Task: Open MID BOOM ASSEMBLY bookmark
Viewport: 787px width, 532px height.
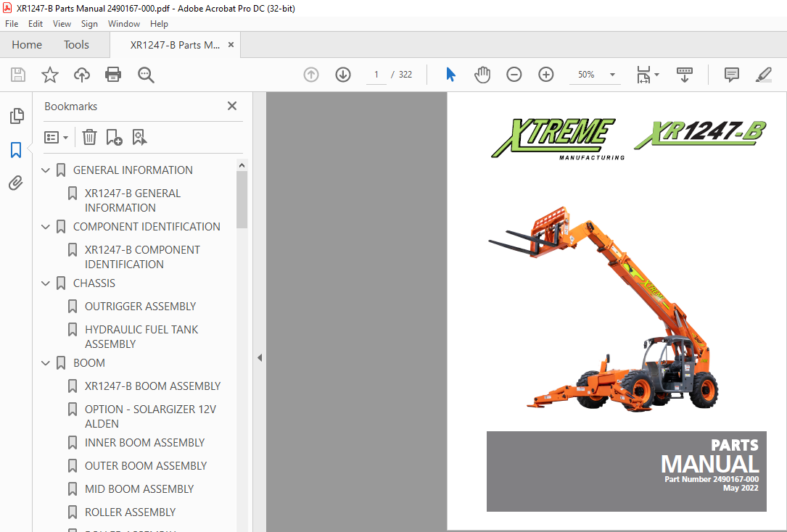Action: (139, 489)
